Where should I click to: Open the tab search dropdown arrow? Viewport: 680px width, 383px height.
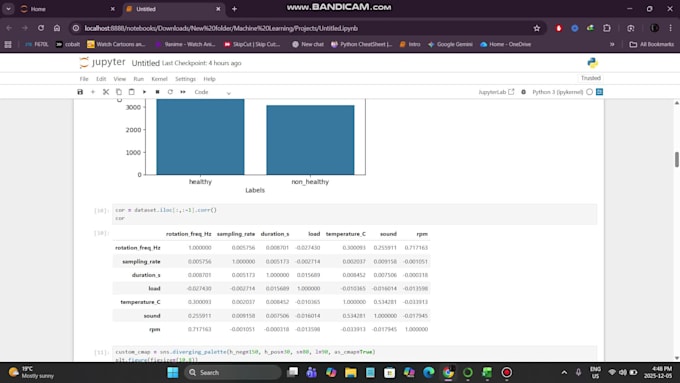coord(8,9)
